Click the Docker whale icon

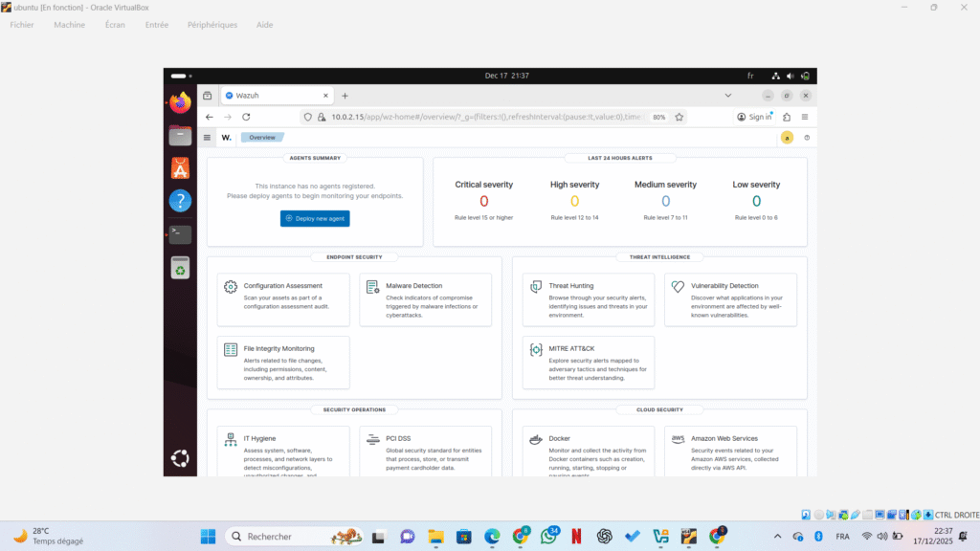536,440
